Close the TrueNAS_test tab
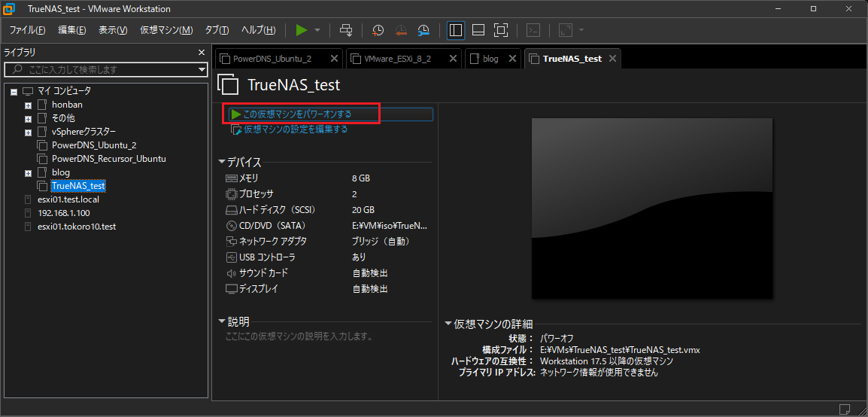 (x=612, y=59)
